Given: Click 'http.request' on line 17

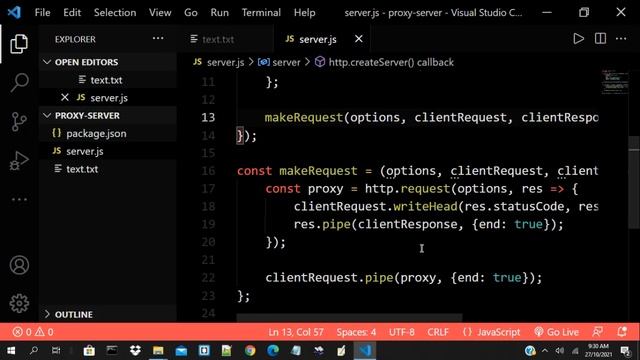Looking at the screenshot, I should (407, 189).
